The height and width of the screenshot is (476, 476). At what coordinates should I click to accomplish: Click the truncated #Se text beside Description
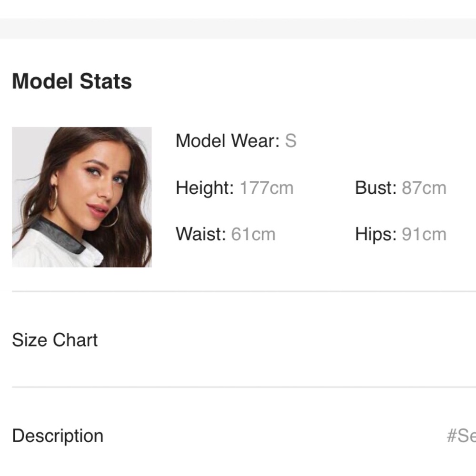coord(461,436)
